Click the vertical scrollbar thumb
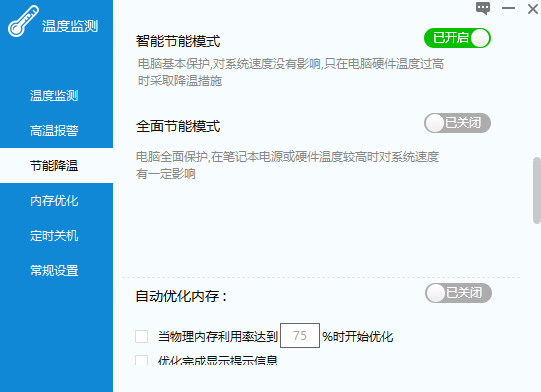Viewport: 541px width, 392px height. click(537, 190)
